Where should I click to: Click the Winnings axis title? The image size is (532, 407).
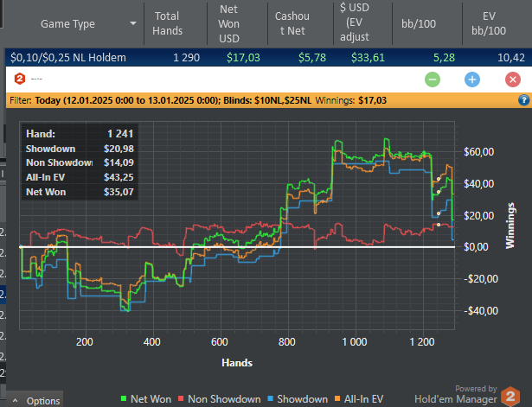coord(510,226)
